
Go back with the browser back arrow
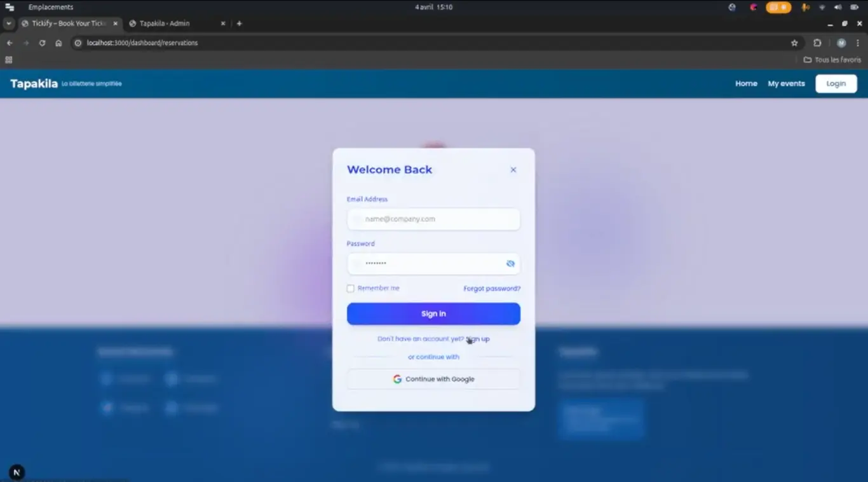coord(10,43)
